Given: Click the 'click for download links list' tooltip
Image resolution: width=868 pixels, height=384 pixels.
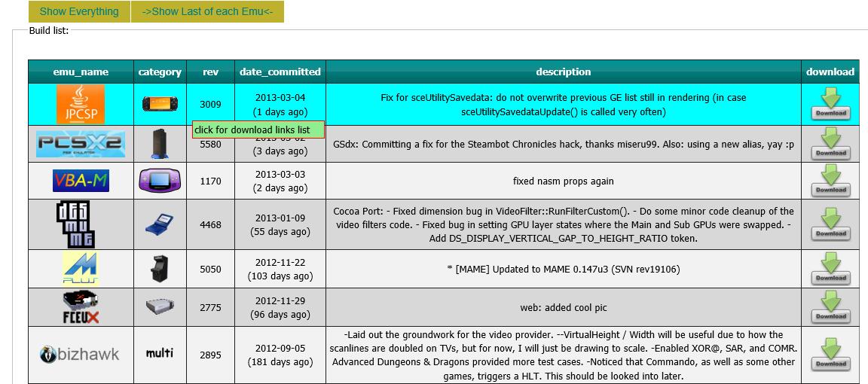Looking at the screenshot, I should (x=258, y=130).
